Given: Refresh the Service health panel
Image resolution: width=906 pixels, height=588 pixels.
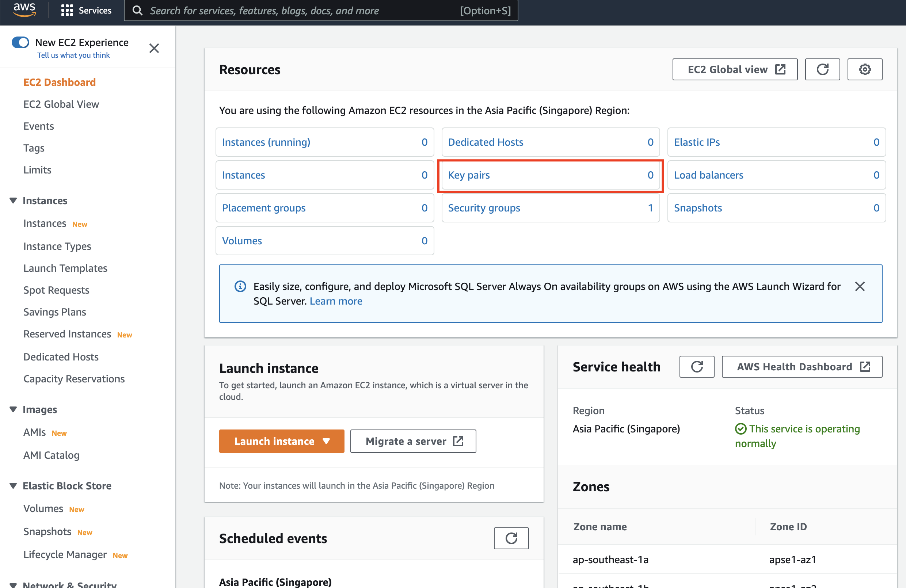Looking at the screenshot, I should coord(697,367).
